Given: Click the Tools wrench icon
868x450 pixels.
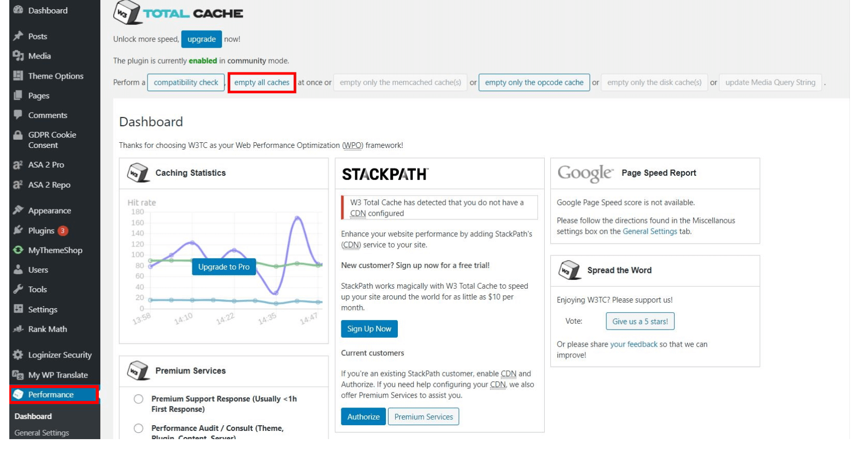Looking at the screenshot, I should pyautogui.click(x=18, y=289).
